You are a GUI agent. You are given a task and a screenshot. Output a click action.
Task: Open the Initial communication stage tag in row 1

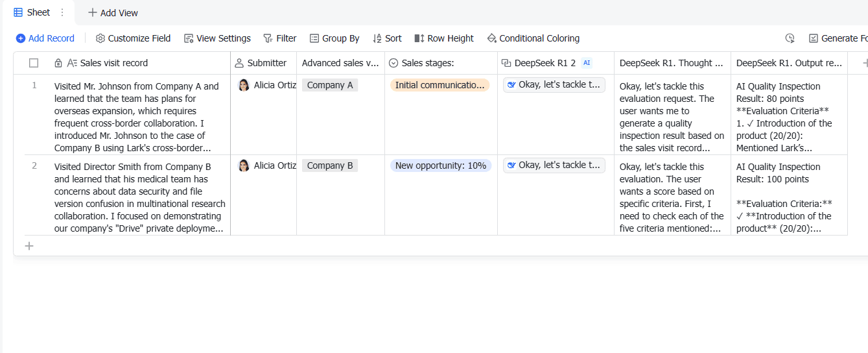pos(440,85)
